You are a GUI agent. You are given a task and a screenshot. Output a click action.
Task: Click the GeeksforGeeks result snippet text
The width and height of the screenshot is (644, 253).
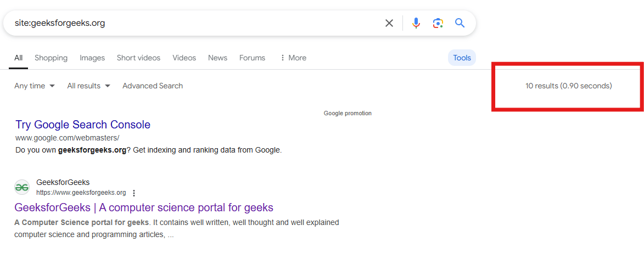click(177, 229)
